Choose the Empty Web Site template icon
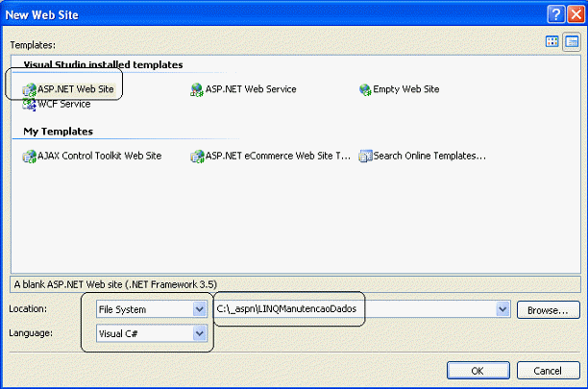Screen dimensions: 588x389 pos(365,90)
